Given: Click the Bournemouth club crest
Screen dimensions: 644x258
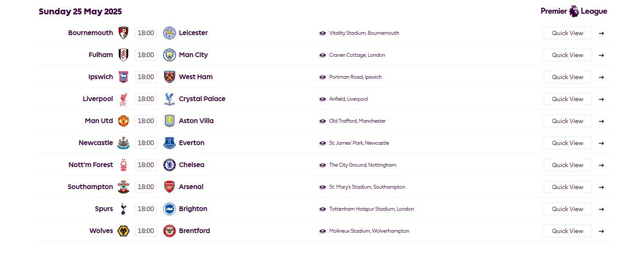Looking at the screenshot, I should (x=123, y=33).
